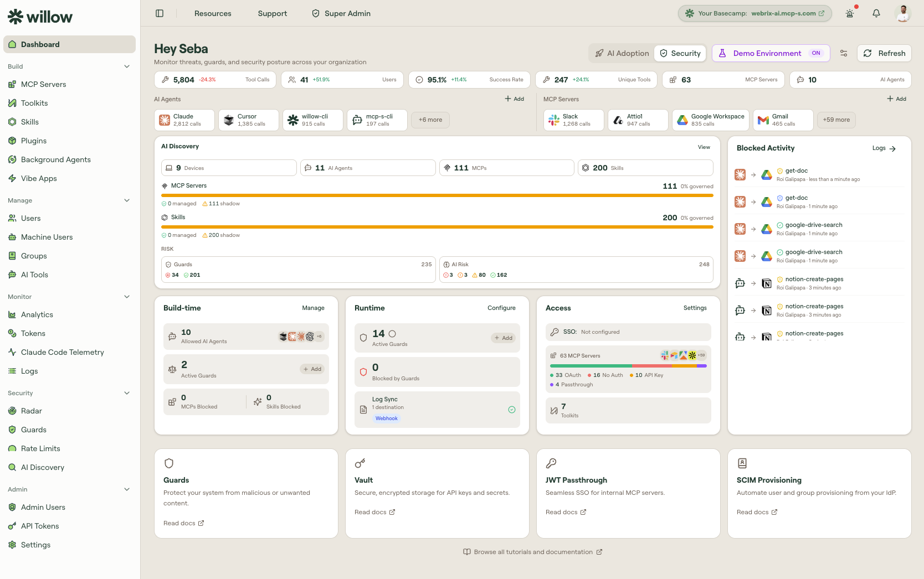The height and width of the screenshot is (579, 924).
Task: Click the Claude Code Telemetry icon
Action: click(12, 352)
